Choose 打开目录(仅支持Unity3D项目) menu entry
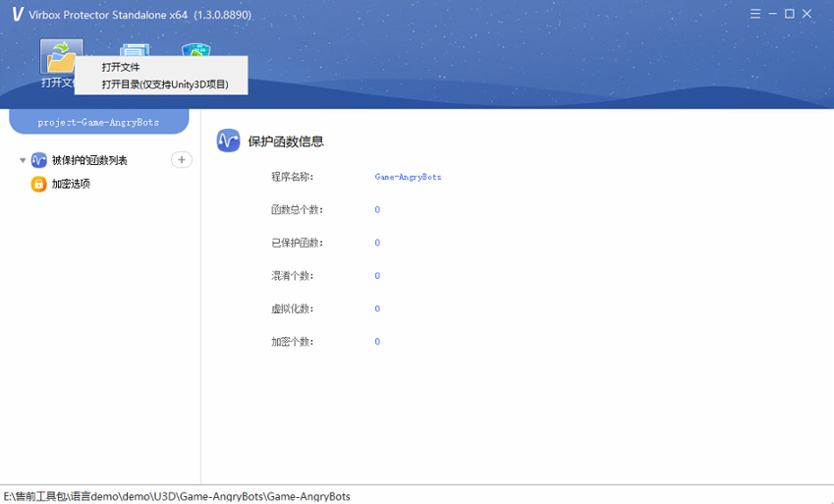Screen dimensions: 834x504 click(x=165, y=84)
